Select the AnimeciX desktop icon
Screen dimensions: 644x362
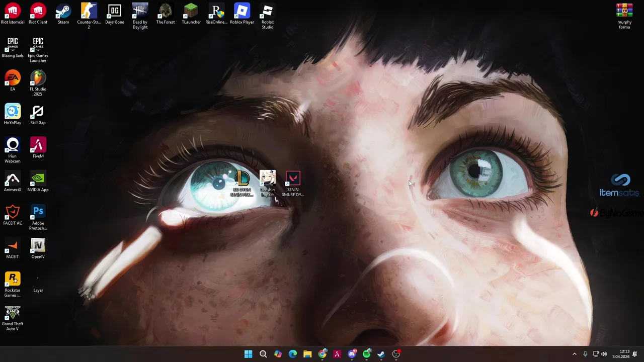tap(13, 182)
